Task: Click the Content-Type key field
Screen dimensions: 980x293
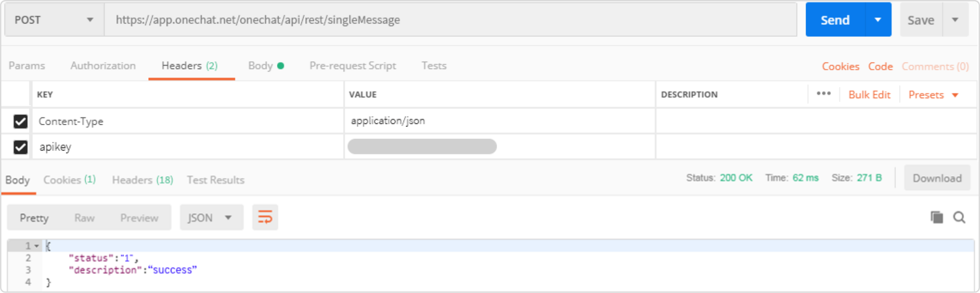Action: [188, 121]
